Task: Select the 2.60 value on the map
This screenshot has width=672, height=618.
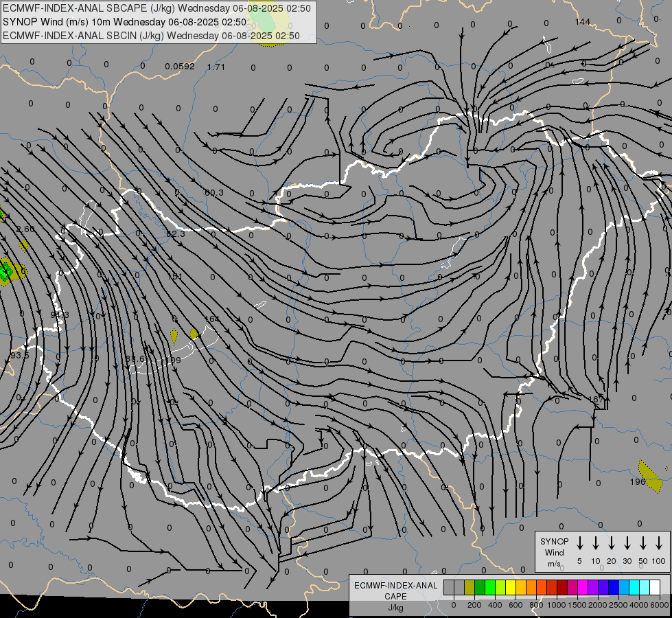Action: (25, 229)
